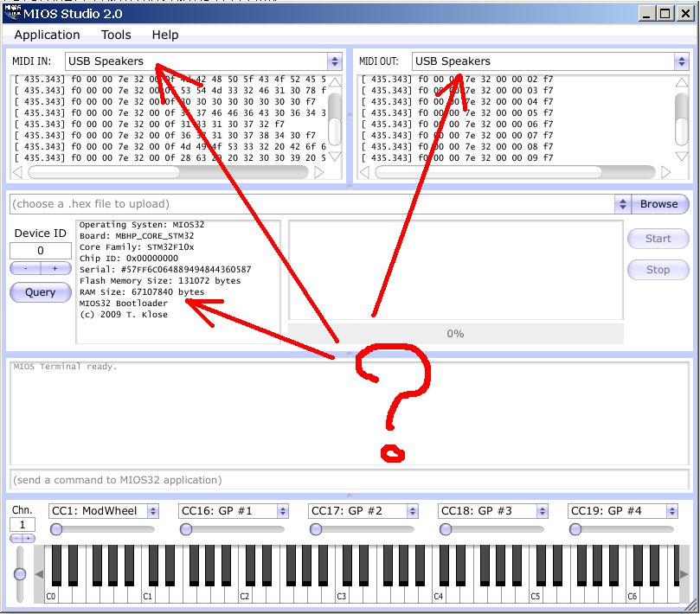Click the 'MIOS Terminal ready.' text
The width and height of the screenshot is (700, 614).
click(65, 367)
